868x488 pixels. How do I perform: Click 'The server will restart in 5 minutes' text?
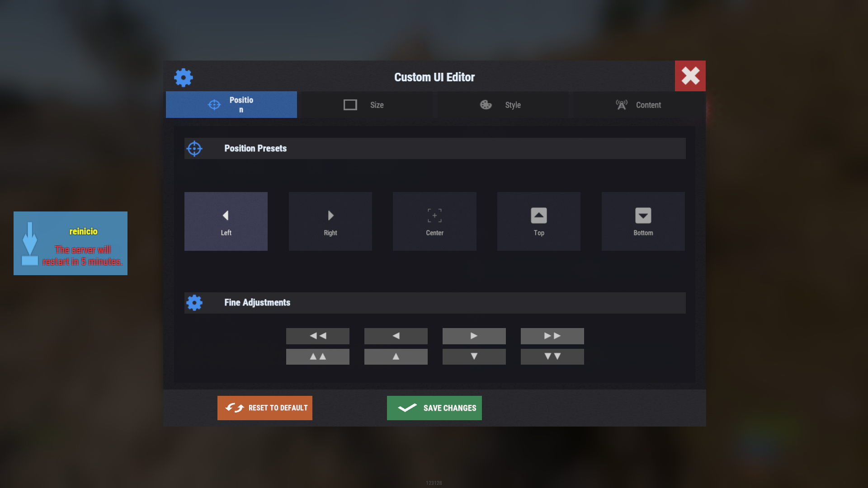tap(82, 256)
